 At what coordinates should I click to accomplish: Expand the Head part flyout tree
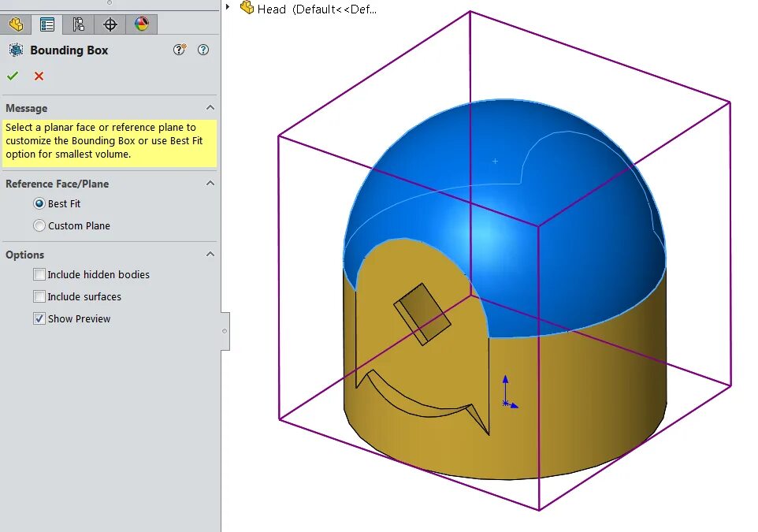coord(228,7)
